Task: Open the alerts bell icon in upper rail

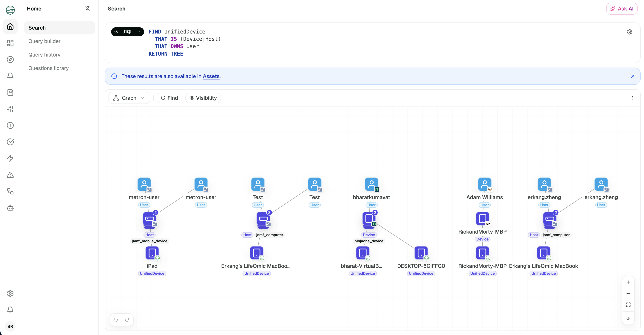Action: click(10, 76)
